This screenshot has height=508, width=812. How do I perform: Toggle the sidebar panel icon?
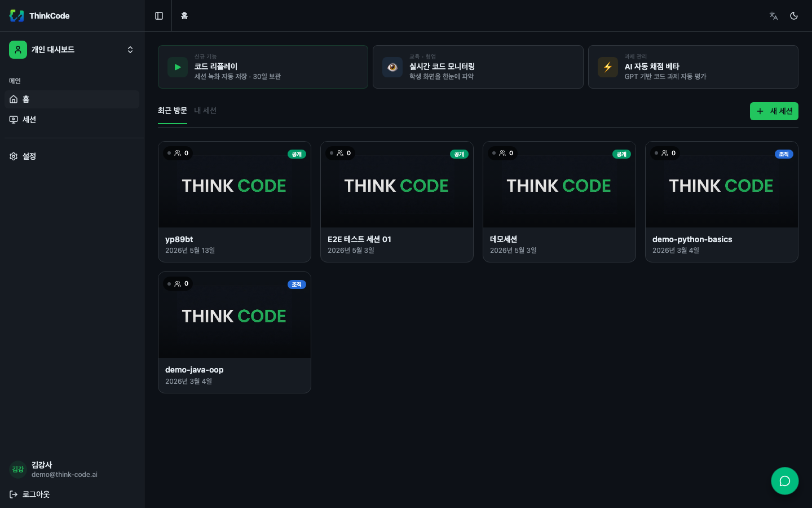tap(159, 16)
